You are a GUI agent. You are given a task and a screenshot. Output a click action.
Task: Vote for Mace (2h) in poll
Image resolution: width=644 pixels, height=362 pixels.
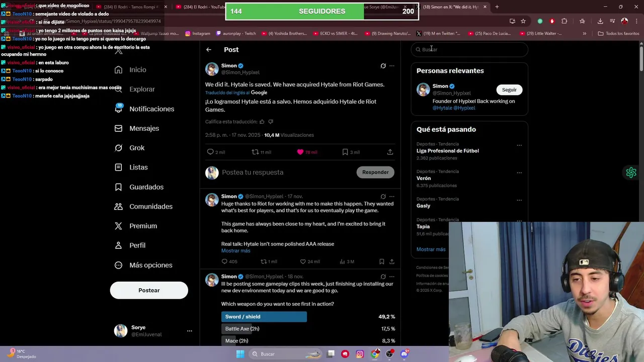pos(236,341)
